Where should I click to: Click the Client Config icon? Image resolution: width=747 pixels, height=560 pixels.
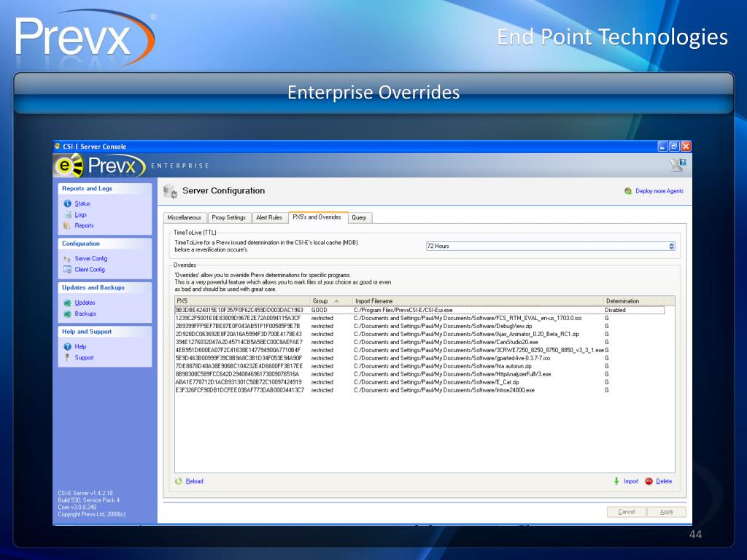point(67,270)
